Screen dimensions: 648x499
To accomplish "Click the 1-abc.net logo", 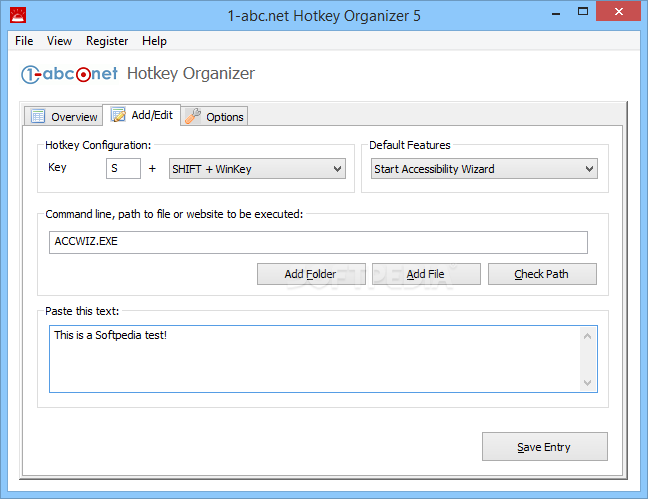I will click(69, 74).
